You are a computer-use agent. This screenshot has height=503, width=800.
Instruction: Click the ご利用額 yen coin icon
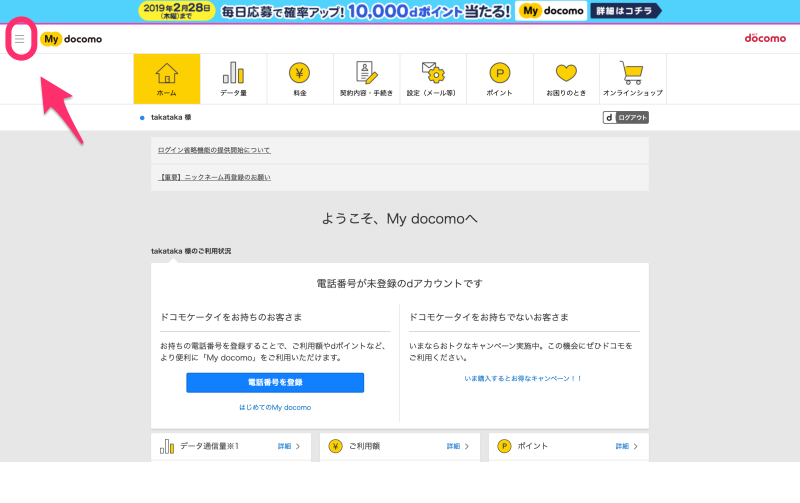[x=335, y=446]
